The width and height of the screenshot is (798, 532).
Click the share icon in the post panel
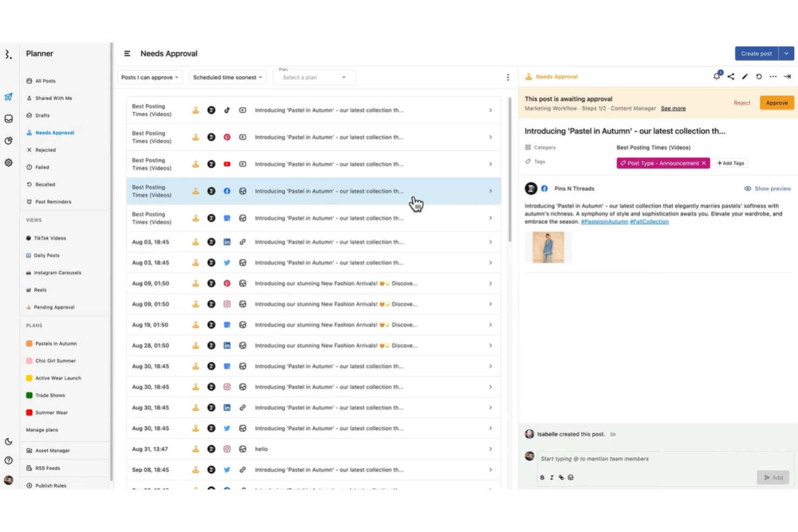(731, 77)
